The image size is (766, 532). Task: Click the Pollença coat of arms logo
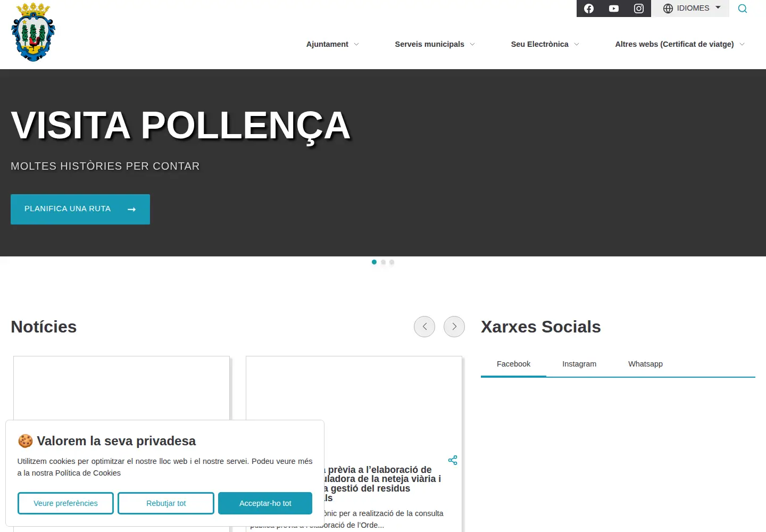[x=34, y=32]
